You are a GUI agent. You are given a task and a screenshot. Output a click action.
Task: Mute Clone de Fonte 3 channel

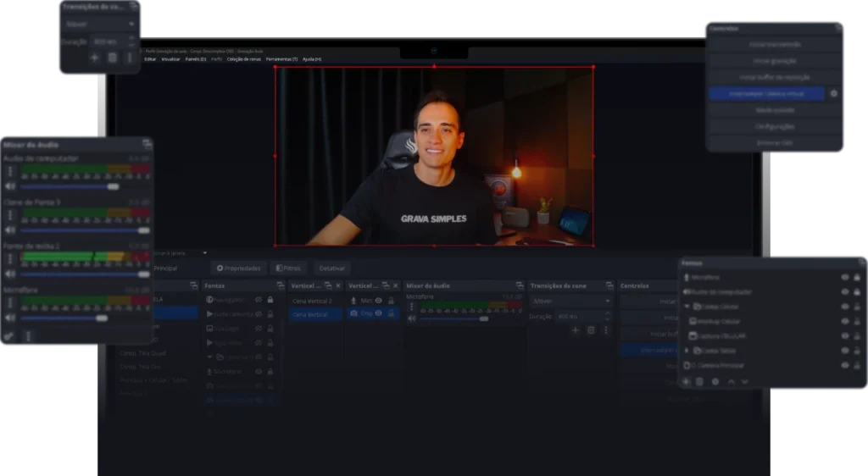[x=10, y=230]
